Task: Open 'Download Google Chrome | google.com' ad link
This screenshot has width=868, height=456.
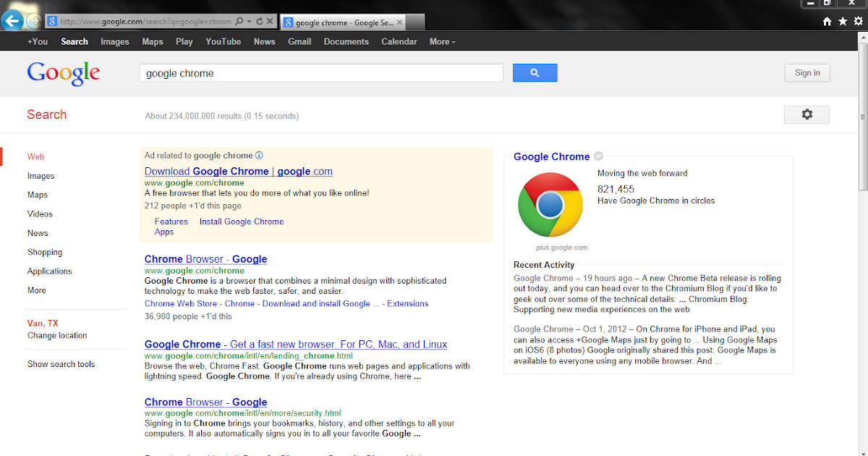Action: pyautogui.click(x=239, y=172)
